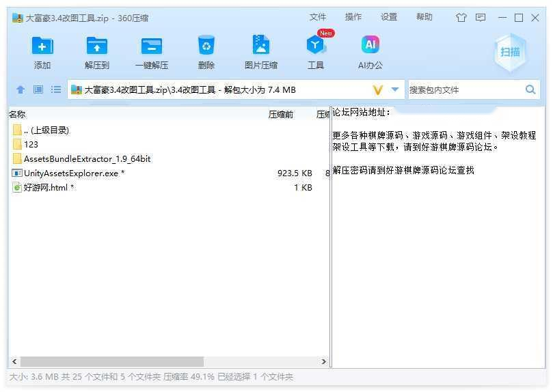Click the 一键解压 one-click extract icon
Image resolution: width=553 pixels, height=392 pixels.
coord(151,46)
